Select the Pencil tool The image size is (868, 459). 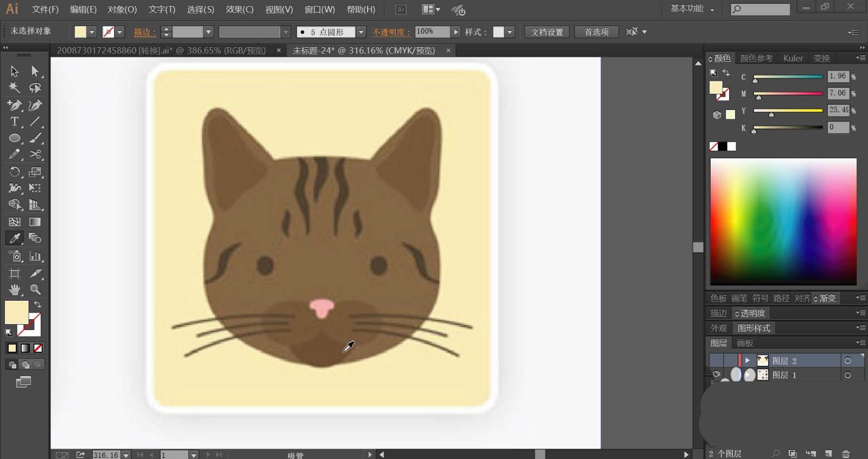15,154
